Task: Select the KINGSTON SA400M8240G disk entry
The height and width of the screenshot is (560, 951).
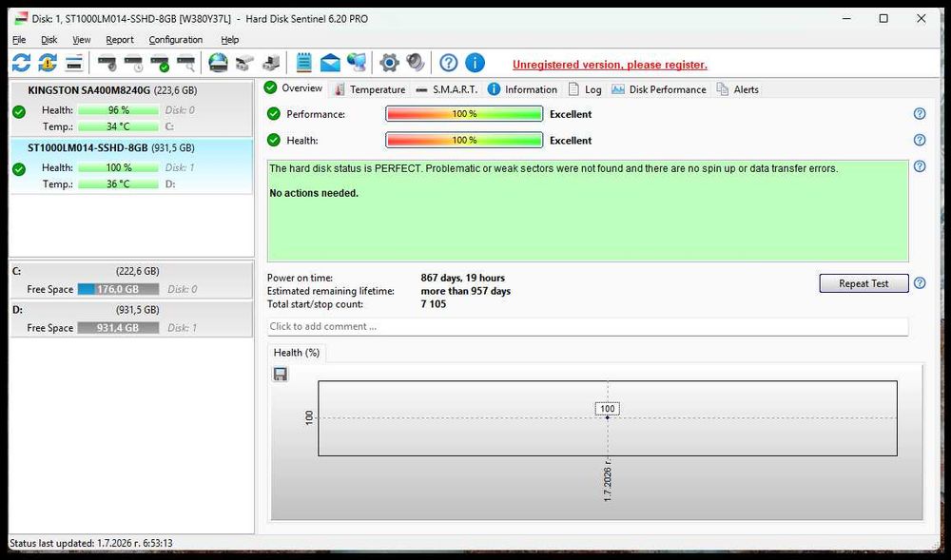Action: [131, 107]
